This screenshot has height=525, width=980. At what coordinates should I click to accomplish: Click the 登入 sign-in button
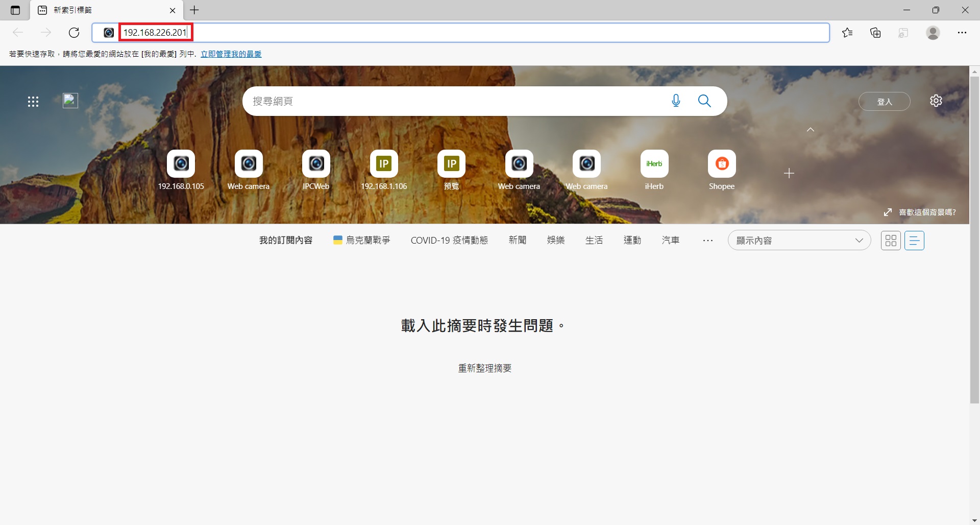(x=885, y=102)
